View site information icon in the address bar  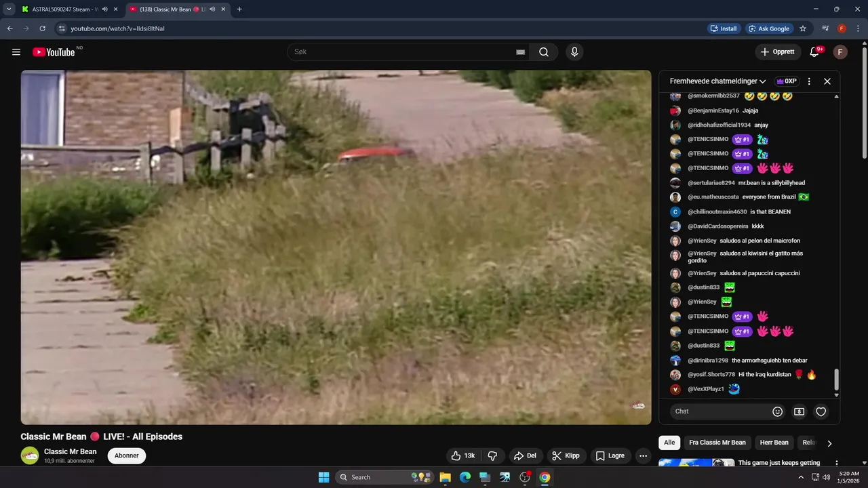[x=62, y=28]
